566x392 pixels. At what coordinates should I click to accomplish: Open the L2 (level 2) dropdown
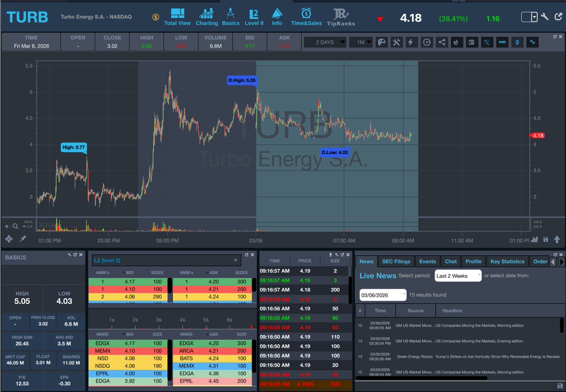(x=166, y=260)
